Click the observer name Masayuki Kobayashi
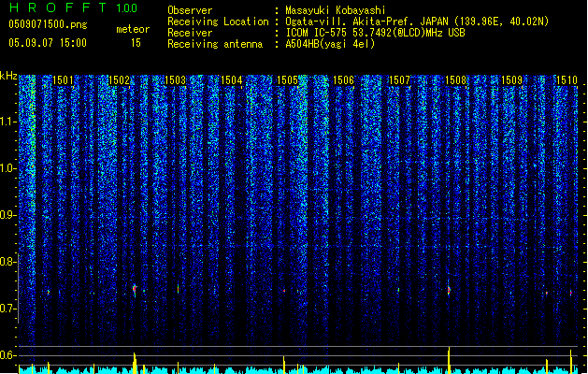The image size is (588, 374). click(336, 10)
